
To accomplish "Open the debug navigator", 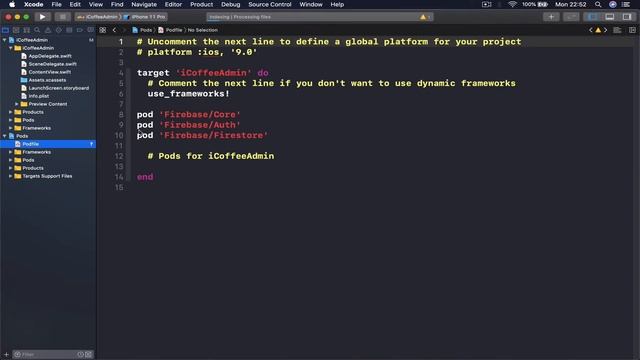I will click(x=69, y=30).
